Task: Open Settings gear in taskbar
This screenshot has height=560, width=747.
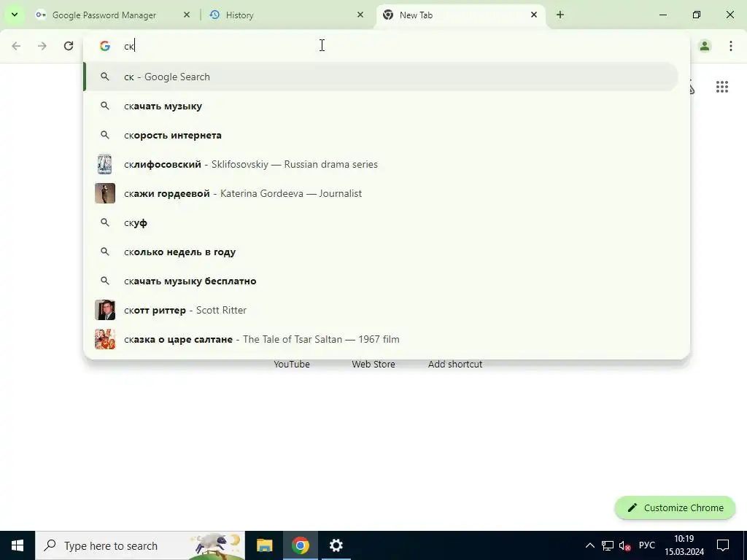Action: click(x=336, y=545)
